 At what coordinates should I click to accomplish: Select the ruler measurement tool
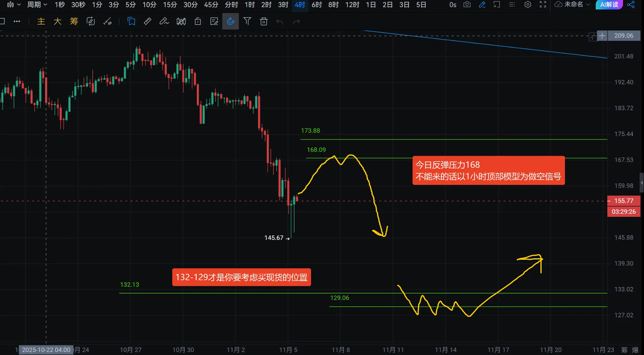click(147, 21)
